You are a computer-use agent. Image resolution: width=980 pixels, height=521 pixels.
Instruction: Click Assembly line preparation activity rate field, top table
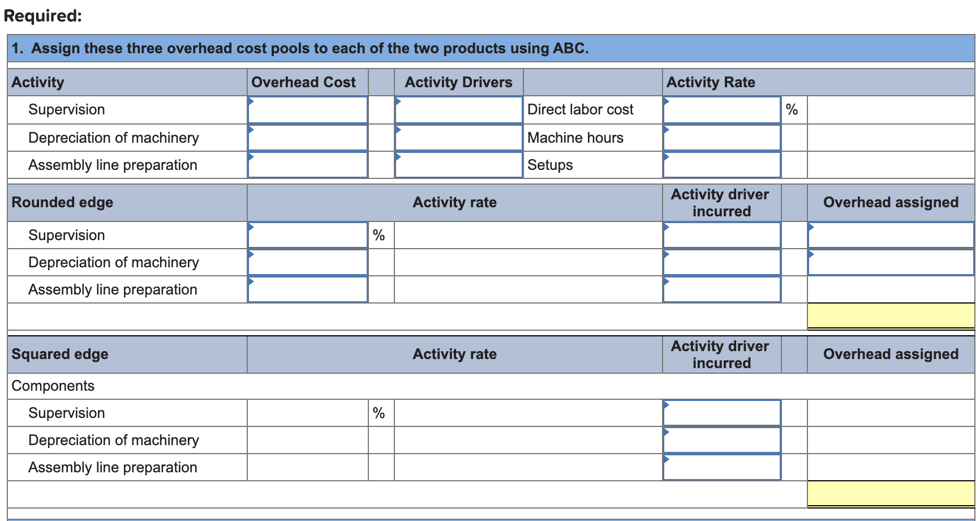coord(722,165)
